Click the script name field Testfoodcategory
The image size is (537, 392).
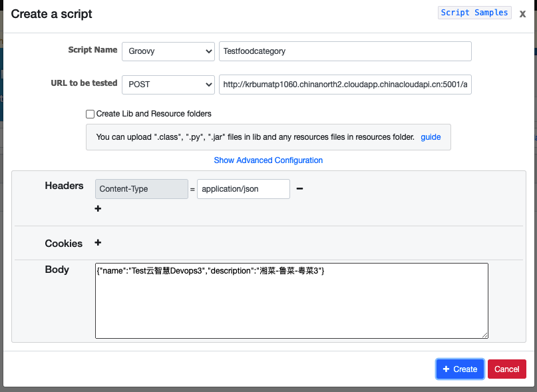(345, 51)
